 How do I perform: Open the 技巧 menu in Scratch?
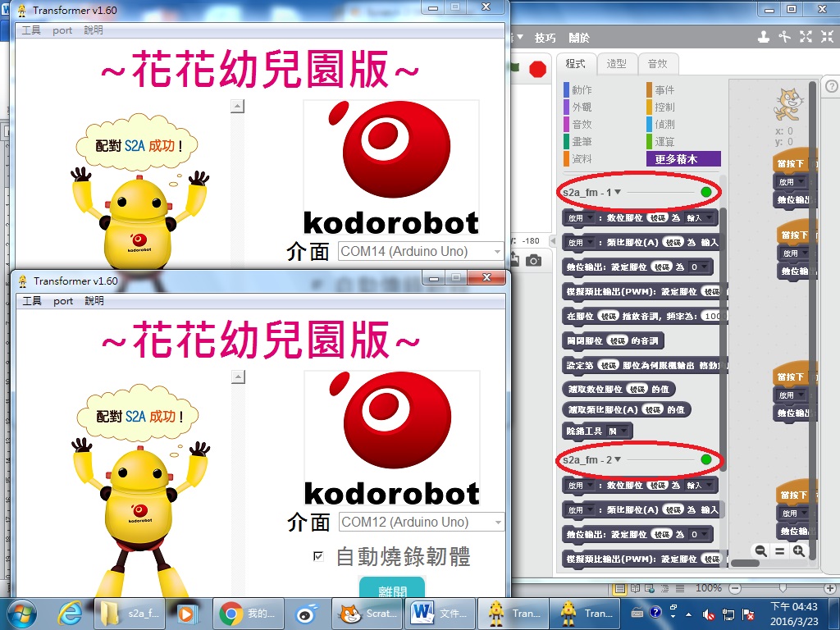tap(545, 38)
